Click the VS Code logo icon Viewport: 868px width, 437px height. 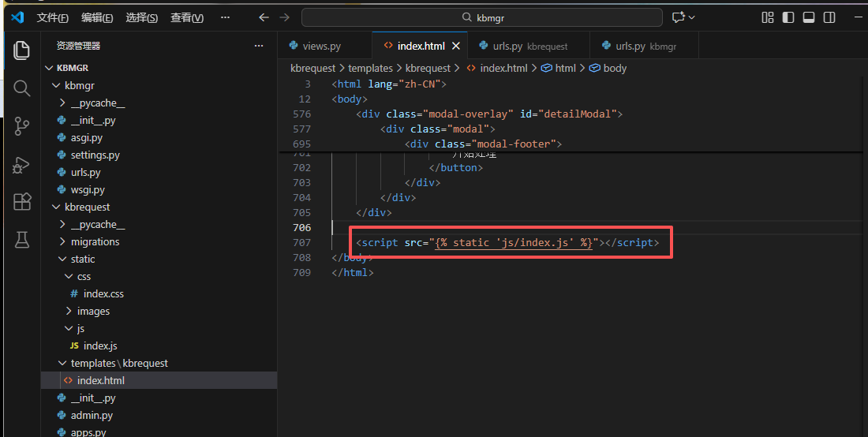pos(17,17)
